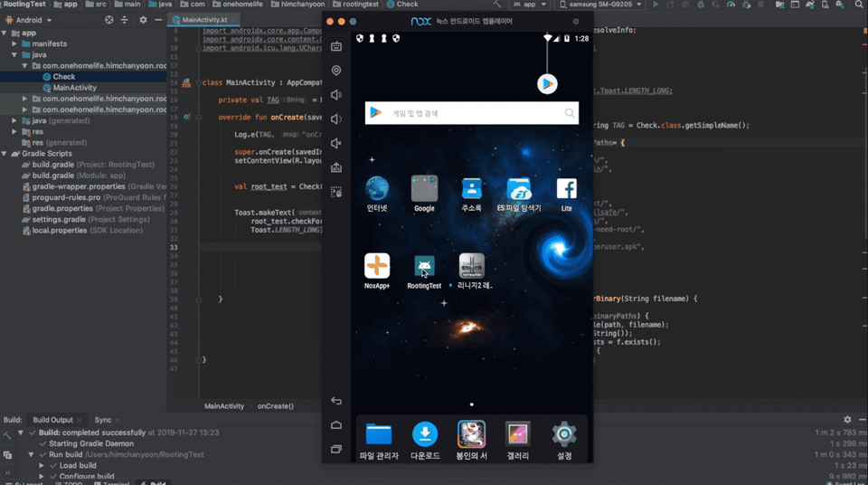
Task: Click the Nox keyboard control sidebar icon
Action: coord(336,46)
